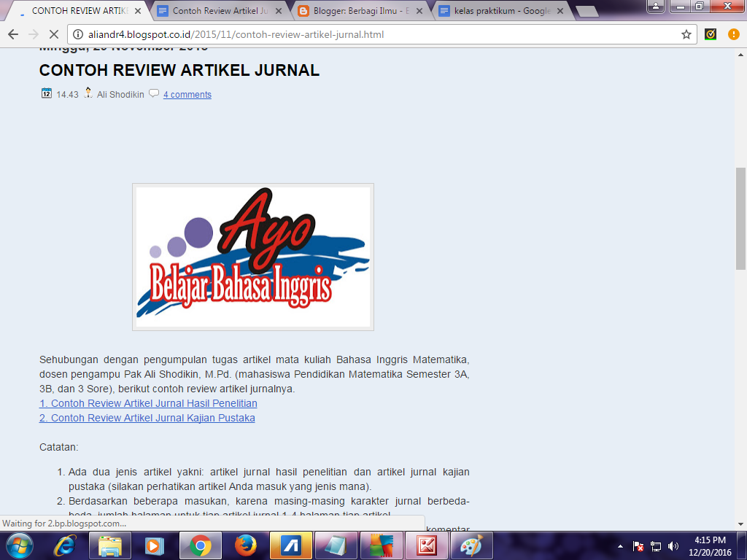Bookmark this page with the star
Viewport: 747px width, 560px height.
(686, 34)
